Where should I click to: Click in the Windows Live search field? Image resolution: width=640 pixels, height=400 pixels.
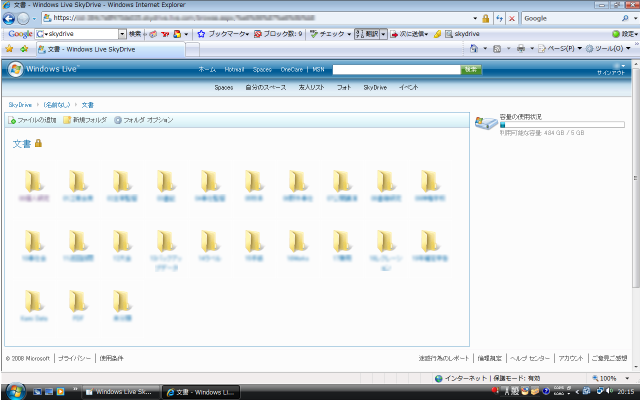[396, 70]
